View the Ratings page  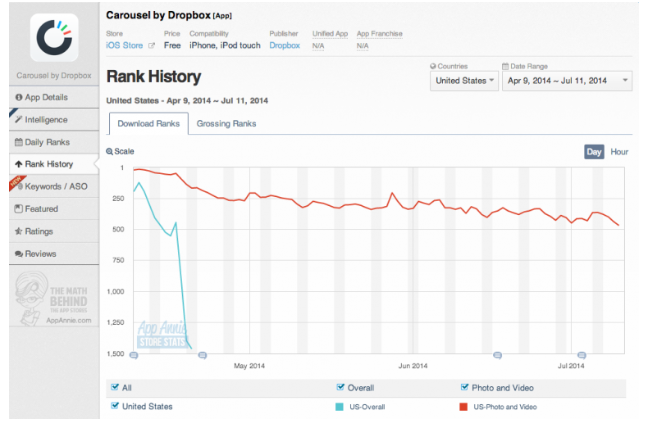tap(54, 231)
